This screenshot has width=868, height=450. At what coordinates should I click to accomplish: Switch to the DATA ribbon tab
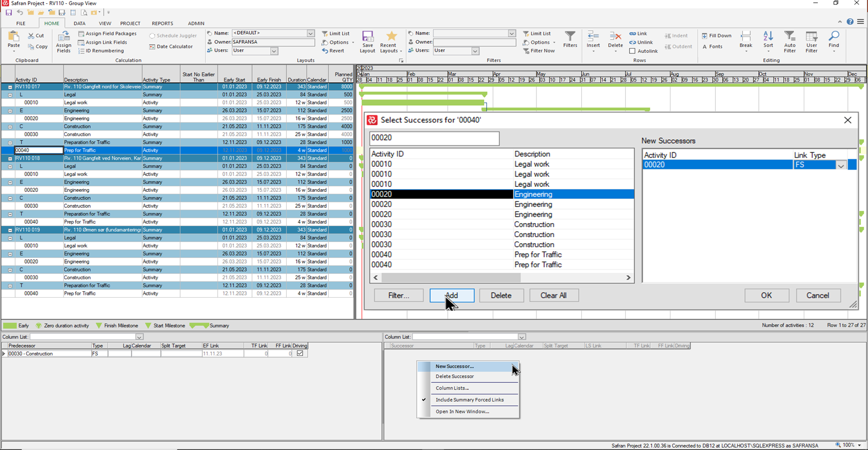(79, 23)
